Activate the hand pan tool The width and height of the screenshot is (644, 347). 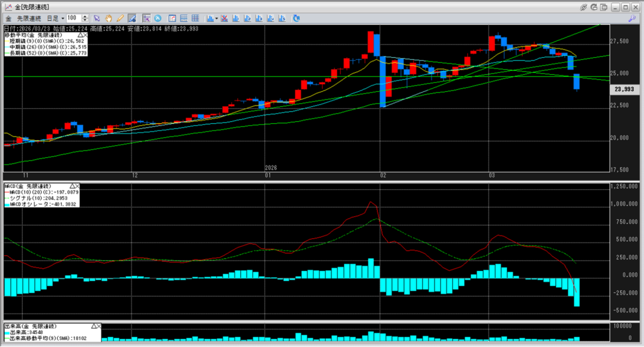coord(108,18)
